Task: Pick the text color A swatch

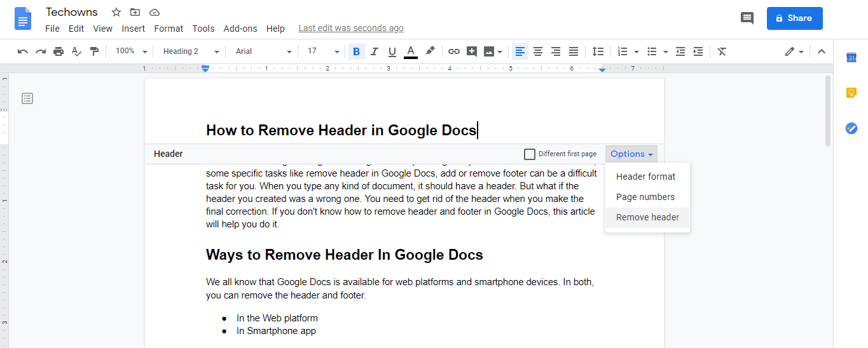Action: pos(411,51)
